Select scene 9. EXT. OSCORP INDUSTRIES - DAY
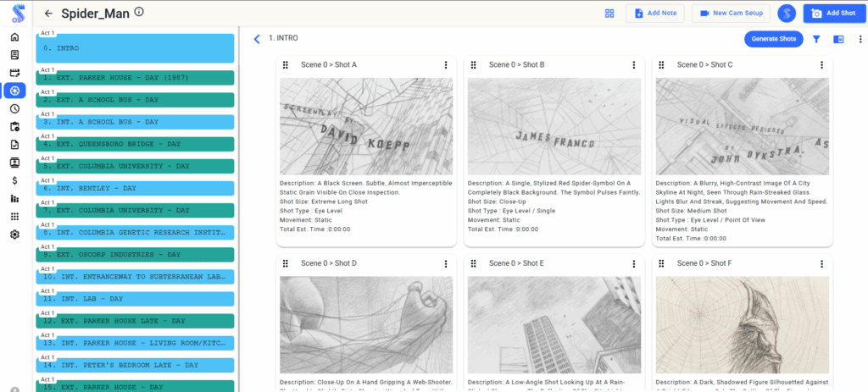The height and width of the screenshot is (392, 868). click(x=135, y=255)
